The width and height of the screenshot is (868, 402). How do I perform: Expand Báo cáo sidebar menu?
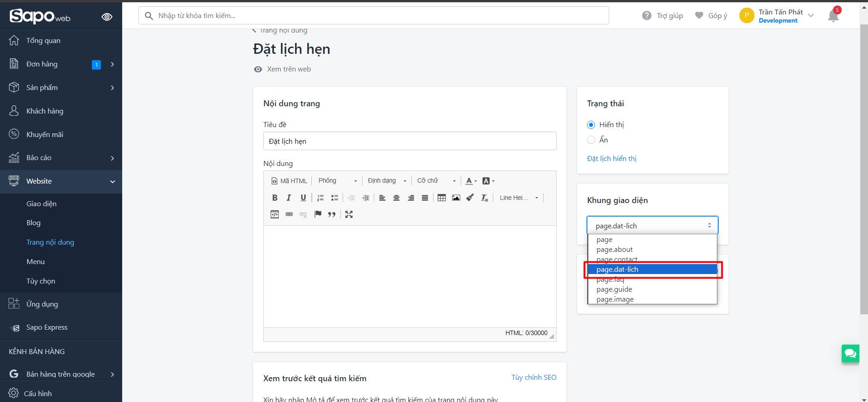[x=61, y=158]
